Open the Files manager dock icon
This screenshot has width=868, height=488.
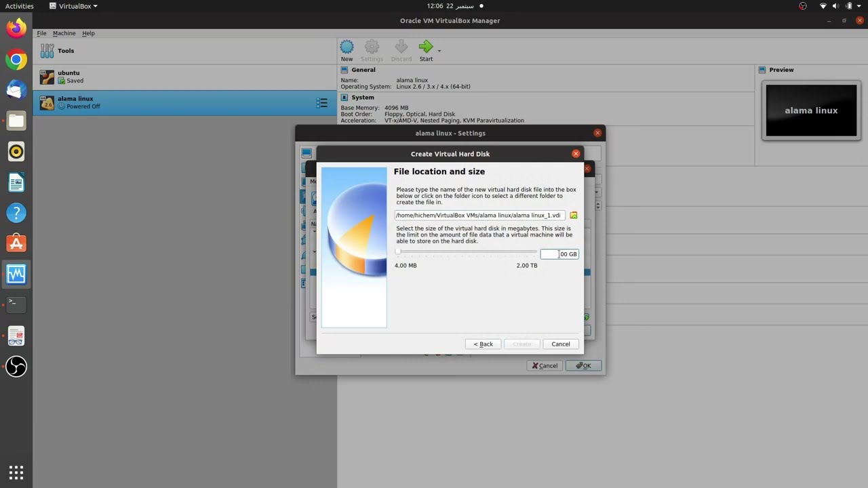click(x=16, y=121)
